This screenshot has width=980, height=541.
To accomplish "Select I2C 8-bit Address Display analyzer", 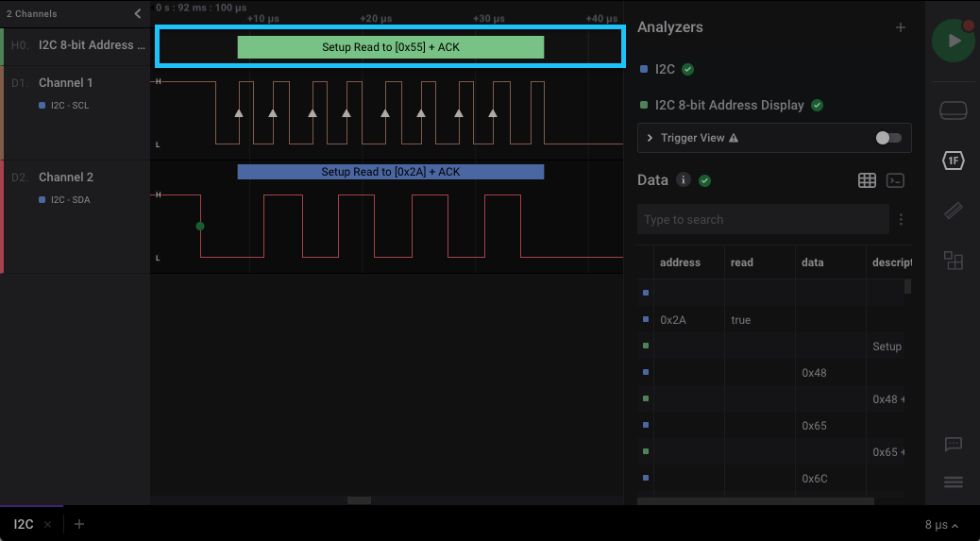I will click(729, 106).
